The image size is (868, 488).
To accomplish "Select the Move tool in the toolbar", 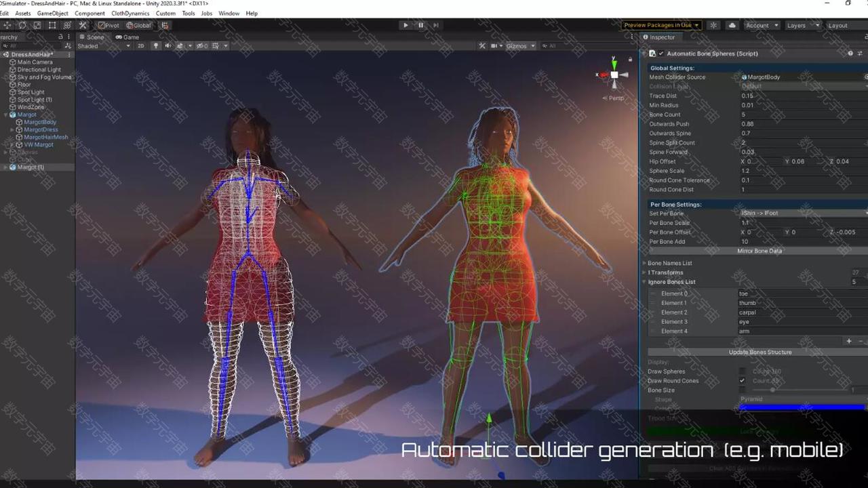I will pos(7,25).
